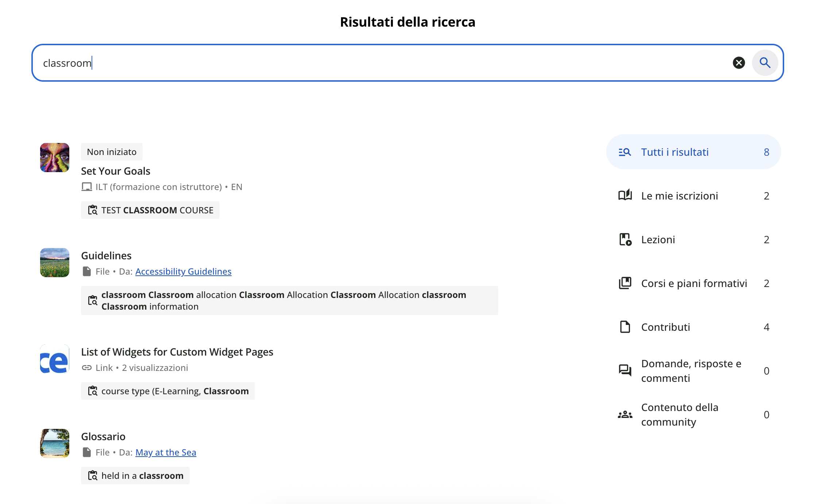Click the Guidelines meadow thumbnail
Screen dimensions: 817x504
pos(55,263)
